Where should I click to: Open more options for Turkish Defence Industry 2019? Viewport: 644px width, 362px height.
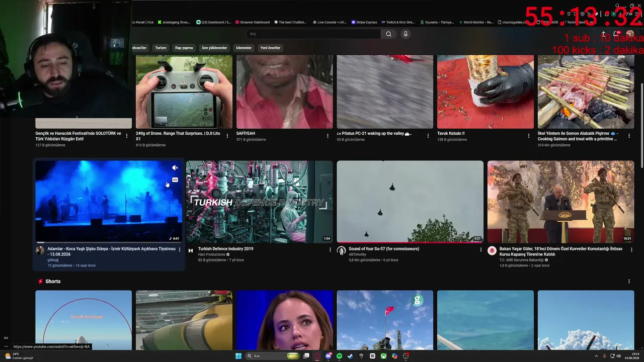[x=330, y=249]
